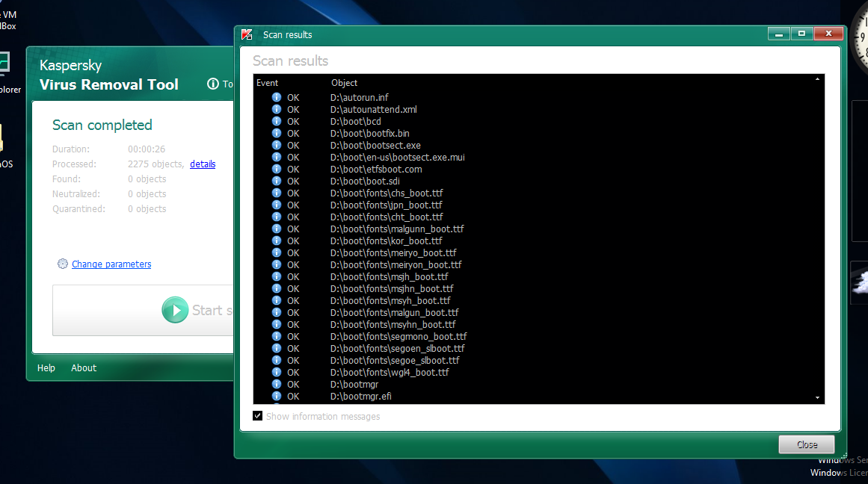This screenshot has width=868, height=484.
Task: Click the info icon beside cht_boot.ttf row
Action: pos(276,217)
